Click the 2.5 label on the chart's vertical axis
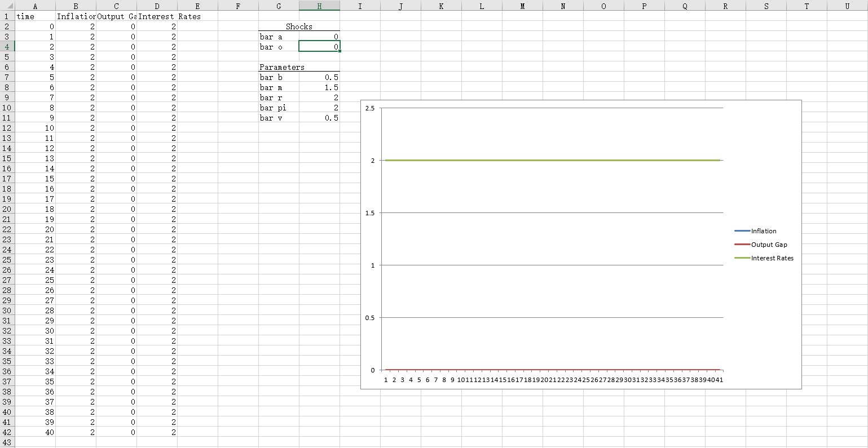This screenshot has width=868, height=448. [x=369, y=108]
